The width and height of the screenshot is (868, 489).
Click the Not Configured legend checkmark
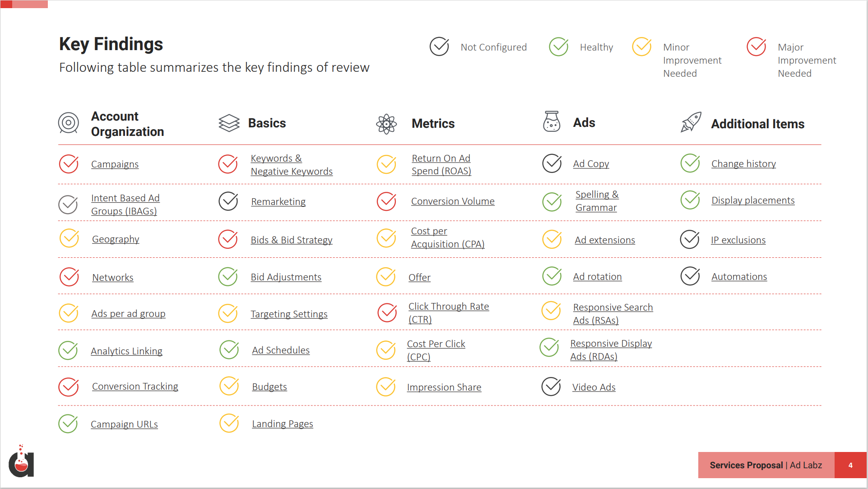[439, 46]
